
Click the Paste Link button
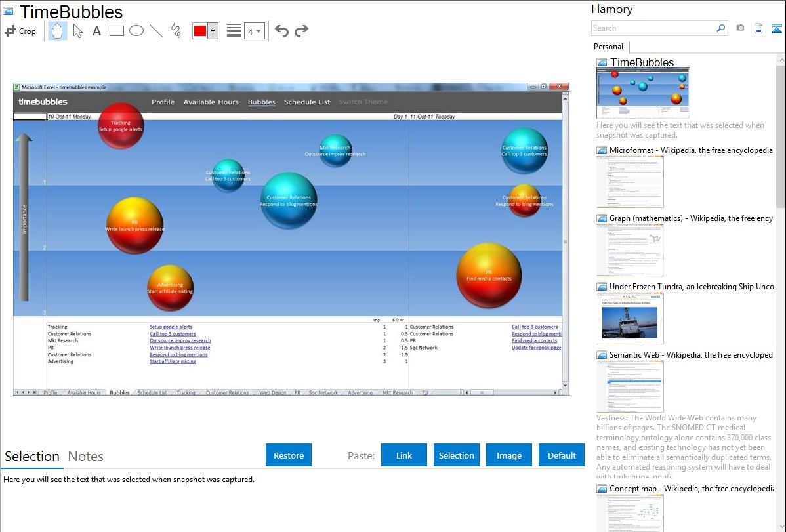(x=404, y=455)
